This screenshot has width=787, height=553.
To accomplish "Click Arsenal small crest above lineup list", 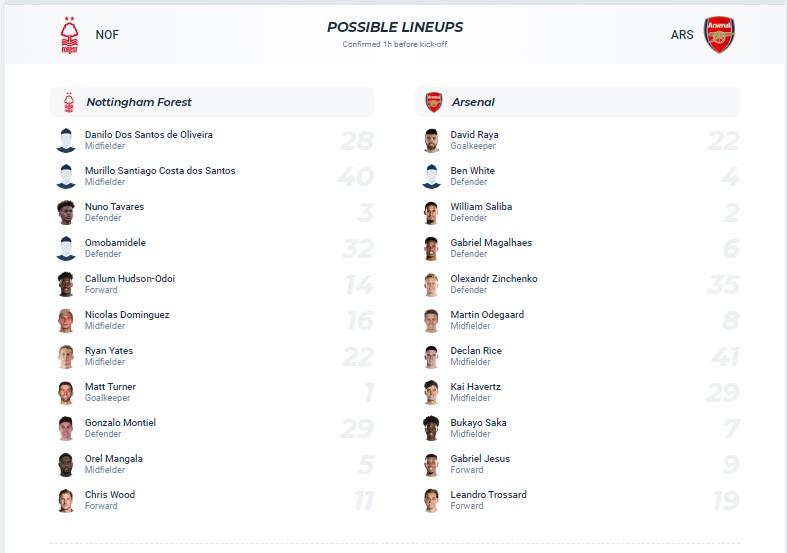I will point(433,102).
